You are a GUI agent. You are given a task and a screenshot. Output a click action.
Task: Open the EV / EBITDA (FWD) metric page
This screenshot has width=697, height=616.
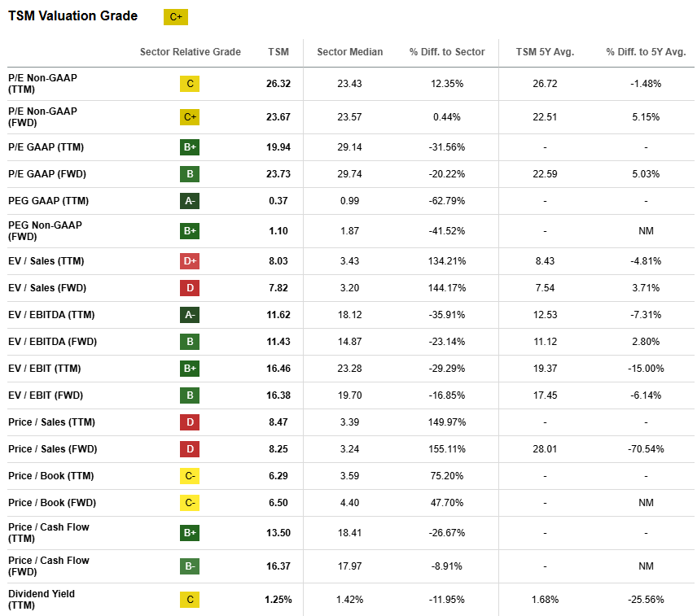coord(51,342)
